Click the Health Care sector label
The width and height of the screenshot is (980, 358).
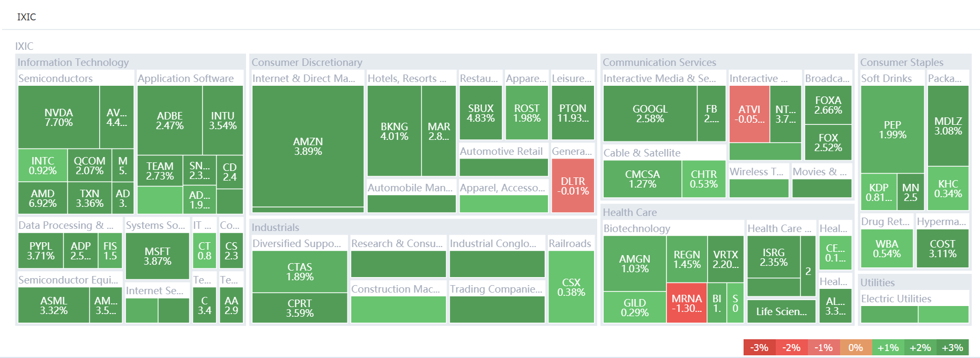coord(629,212)
